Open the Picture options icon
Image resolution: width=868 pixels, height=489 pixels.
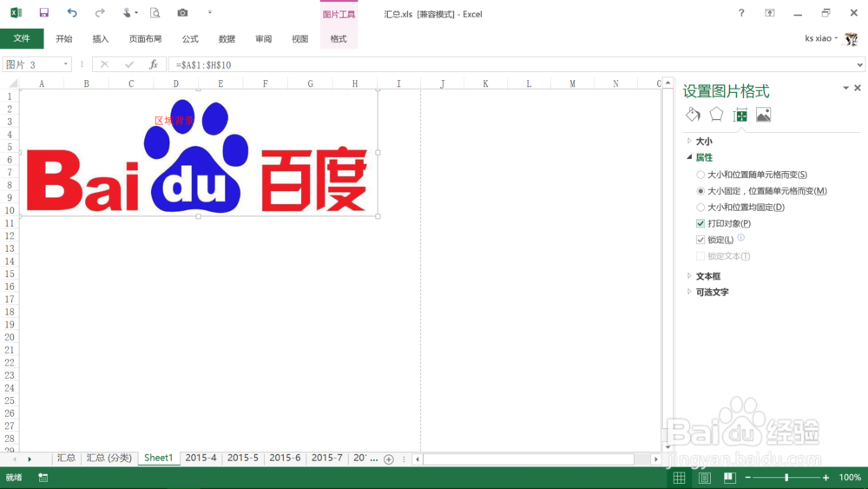763,115
